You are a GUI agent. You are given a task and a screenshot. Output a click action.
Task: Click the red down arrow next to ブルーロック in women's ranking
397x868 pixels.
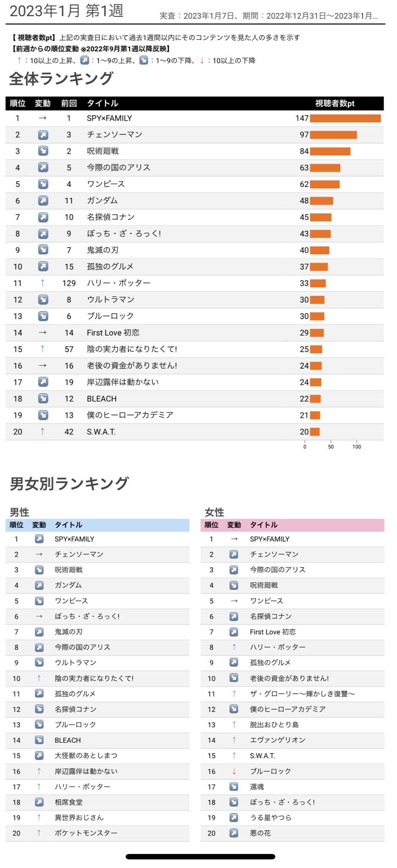pos(234,771)
